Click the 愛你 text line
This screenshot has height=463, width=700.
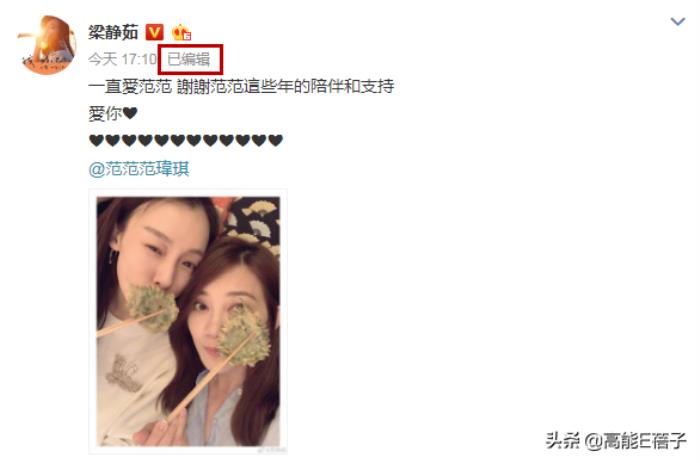point(105,113)
